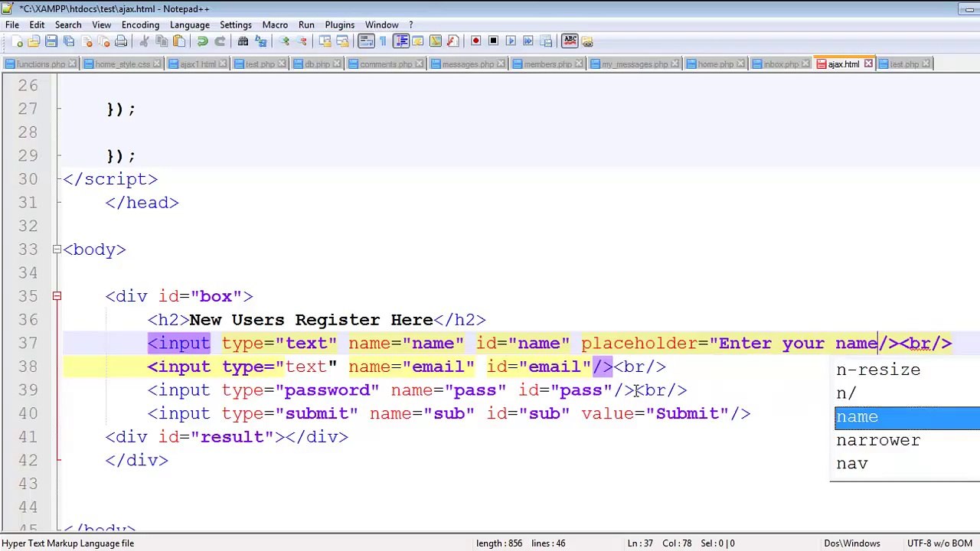980x551 pixels.
Task: Open the Run menu
Action: (306, 24)
